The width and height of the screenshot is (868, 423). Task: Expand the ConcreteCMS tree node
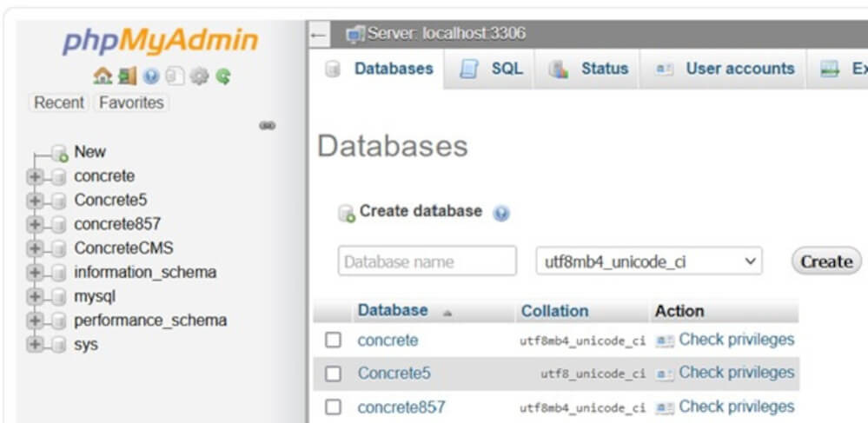pos(35,248)
